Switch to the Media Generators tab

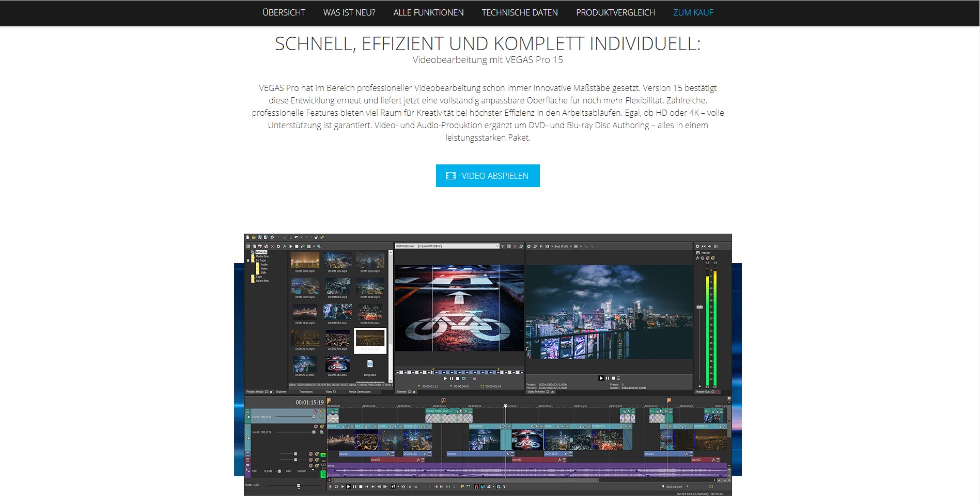360,392
